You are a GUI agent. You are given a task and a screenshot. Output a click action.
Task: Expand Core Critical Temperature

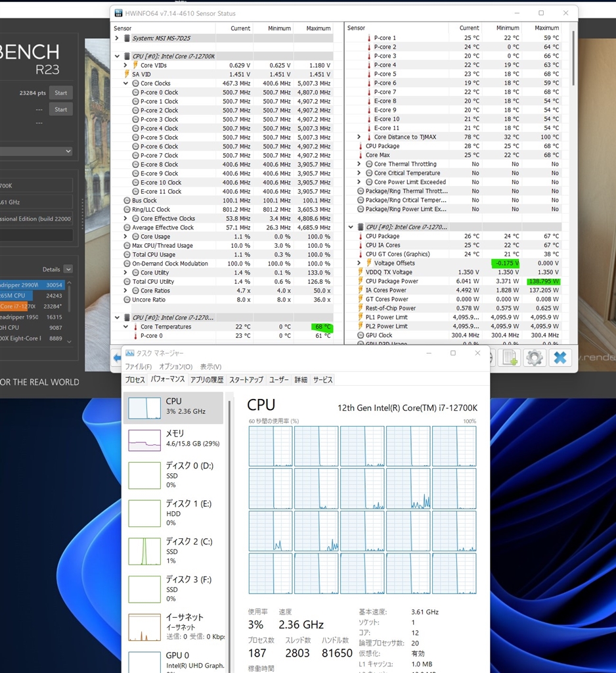pos(359,173)
